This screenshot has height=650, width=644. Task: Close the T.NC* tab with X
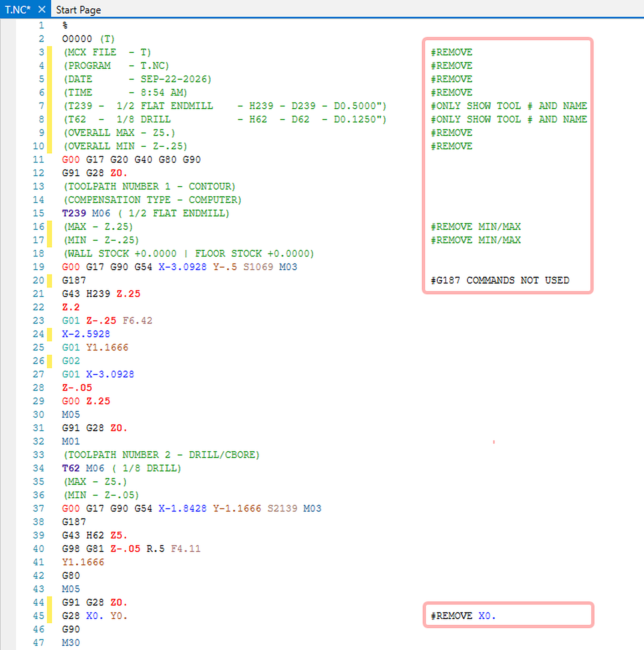point(42,9)
